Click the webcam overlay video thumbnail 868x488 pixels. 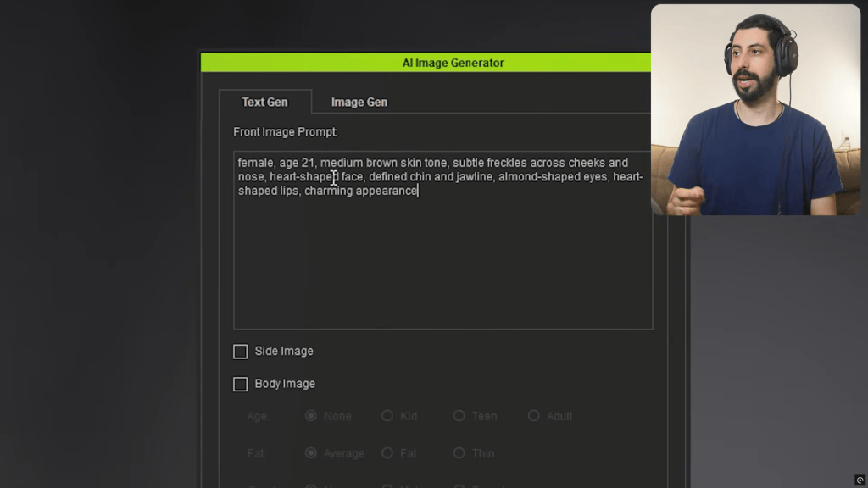755,109
